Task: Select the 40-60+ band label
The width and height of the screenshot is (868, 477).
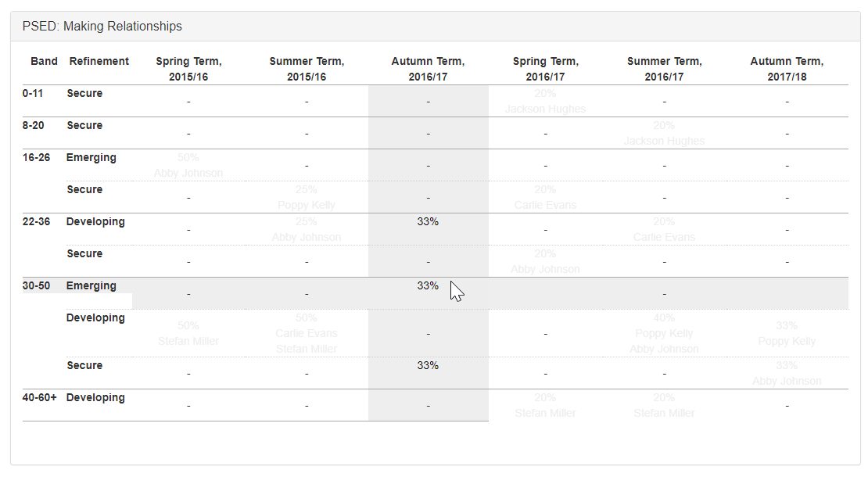Action: click(40, 398)
